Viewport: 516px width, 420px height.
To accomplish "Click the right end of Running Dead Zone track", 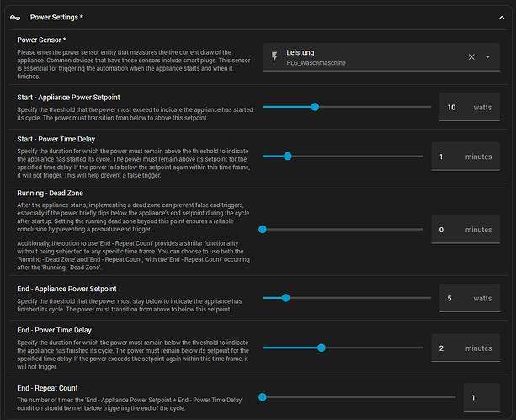I will (422, 228).
